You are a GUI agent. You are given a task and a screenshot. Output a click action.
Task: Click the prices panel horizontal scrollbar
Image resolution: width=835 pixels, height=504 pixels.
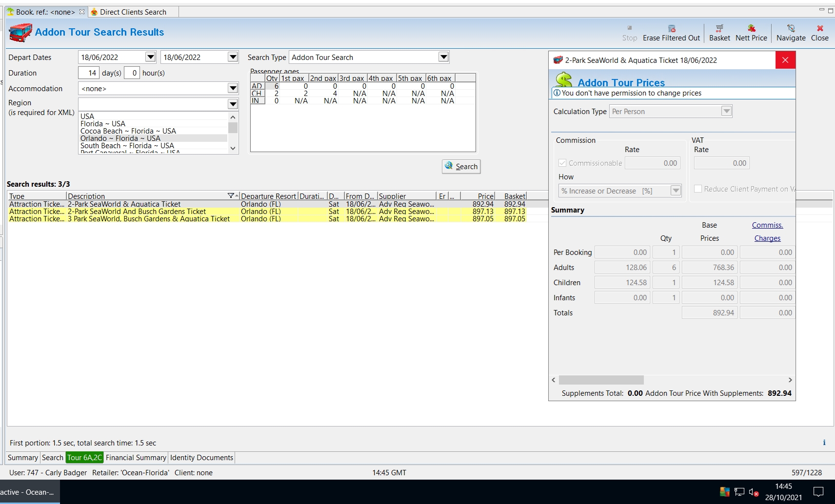(x=601, y=380)
